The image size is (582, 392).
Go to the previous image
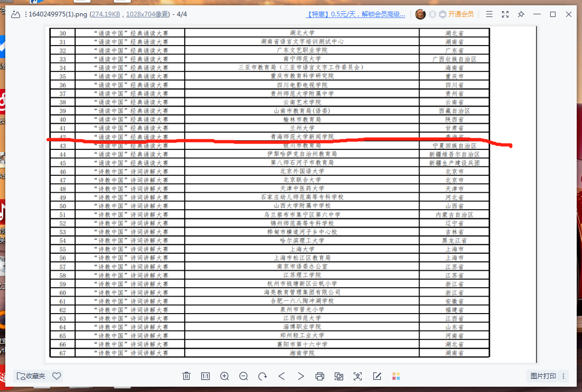coord(282,376)
